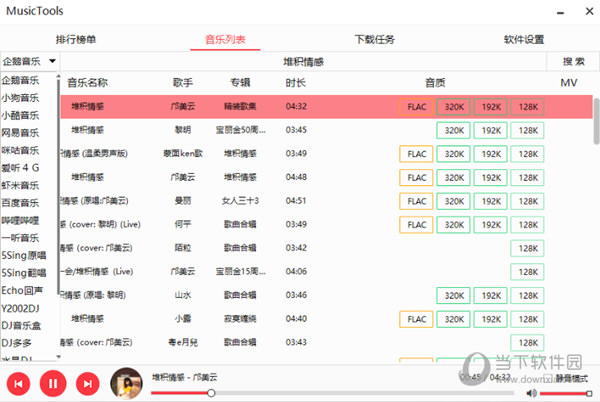This screenshot has width=600, height=402.
Task: Select 百度音乐 in the source list
Action: coord(20,203)
